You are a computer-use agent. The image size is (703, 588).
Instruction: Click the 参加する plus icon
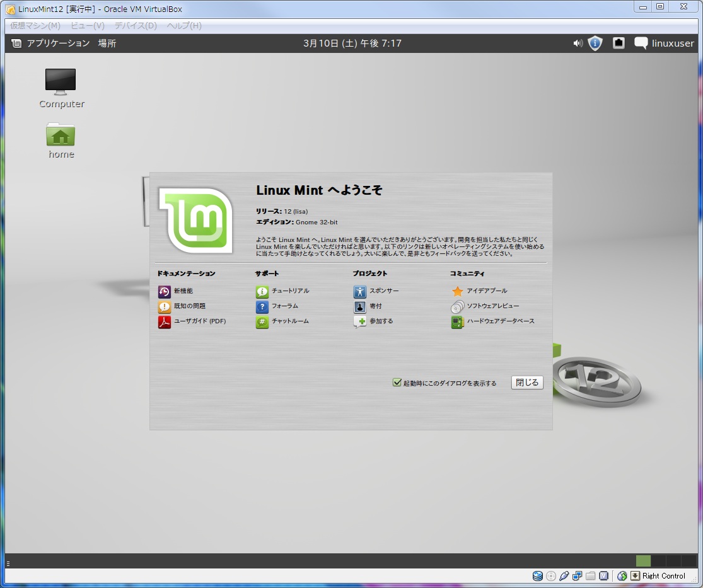[360, 322]
